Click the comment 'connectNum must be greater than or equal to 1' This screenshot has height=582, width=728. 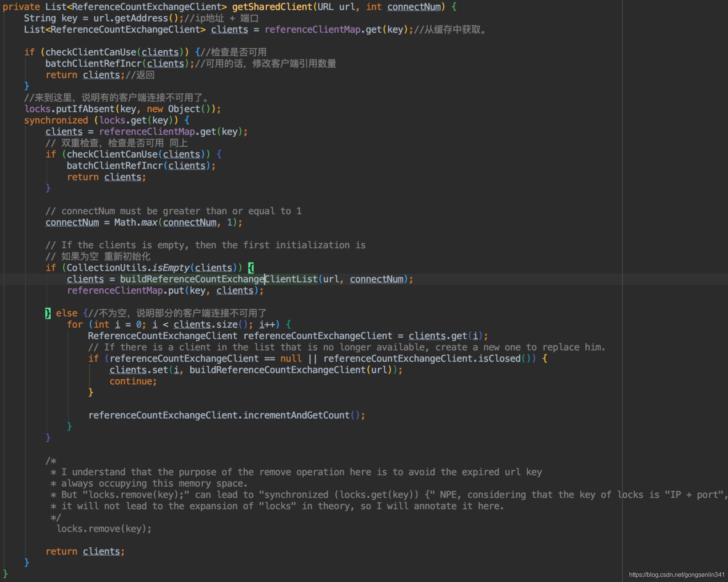click(x=174, y=211)
